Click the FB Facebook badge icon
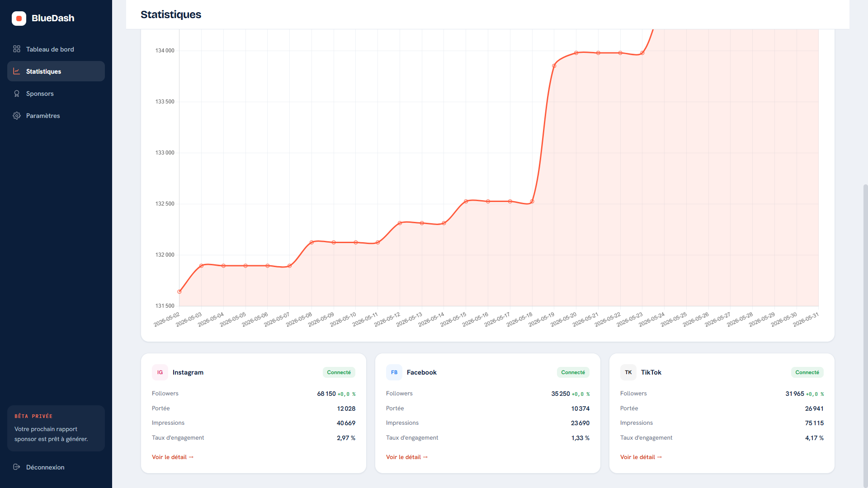 (x=394, y=372)
